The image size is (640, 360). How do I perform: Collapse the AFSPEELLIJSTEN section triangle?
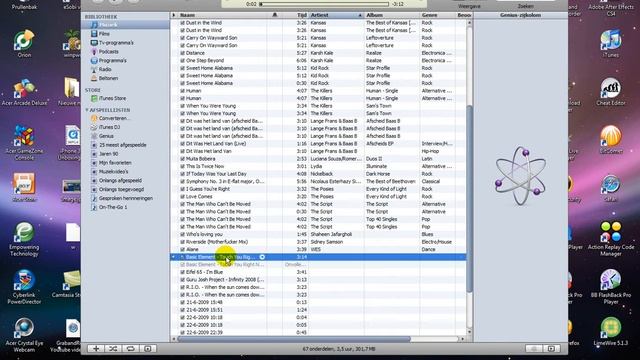click(x=87, y=110)
